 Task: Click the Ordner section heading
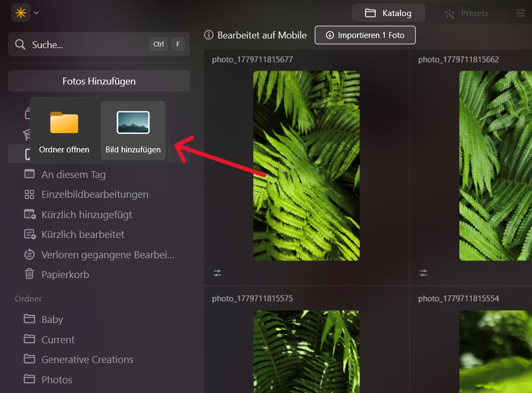(28, 299)
